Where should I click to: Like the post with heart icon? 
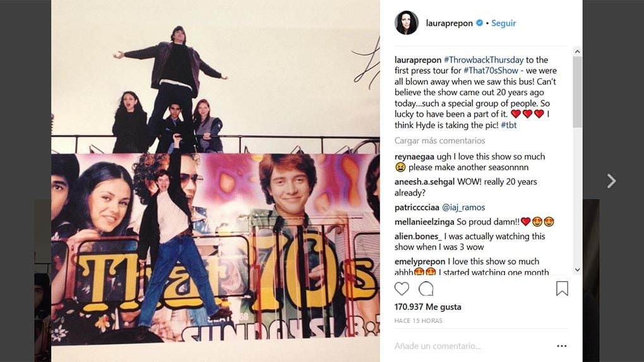(402, 289)
